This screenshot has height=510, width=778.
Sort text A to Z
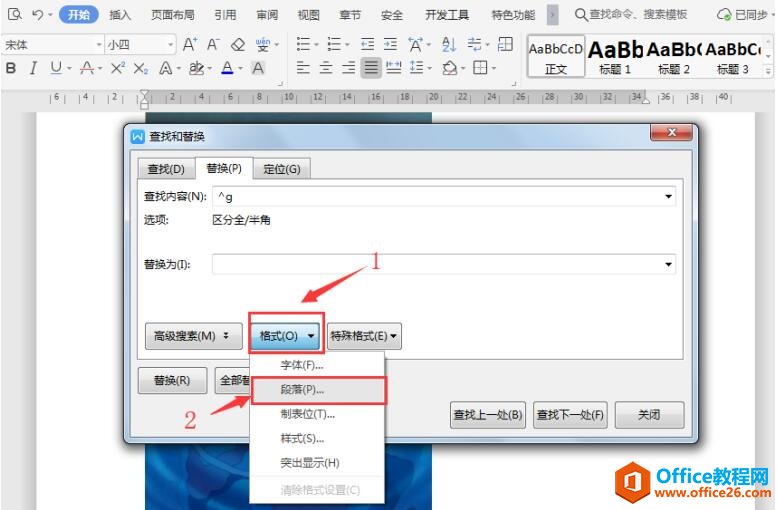(449, 44)
